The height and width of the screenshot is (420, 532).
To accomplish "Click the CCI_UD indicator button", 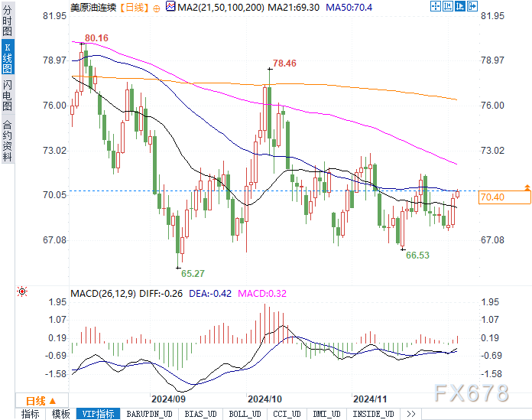I will coord(287,414).
